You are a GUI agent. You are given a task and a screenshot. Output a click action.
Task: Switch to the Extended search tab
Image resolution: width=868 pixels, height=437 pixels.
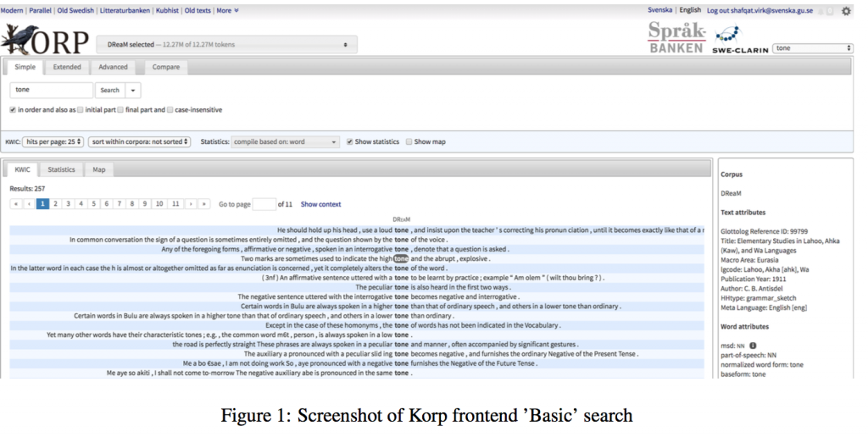point(67,67)
